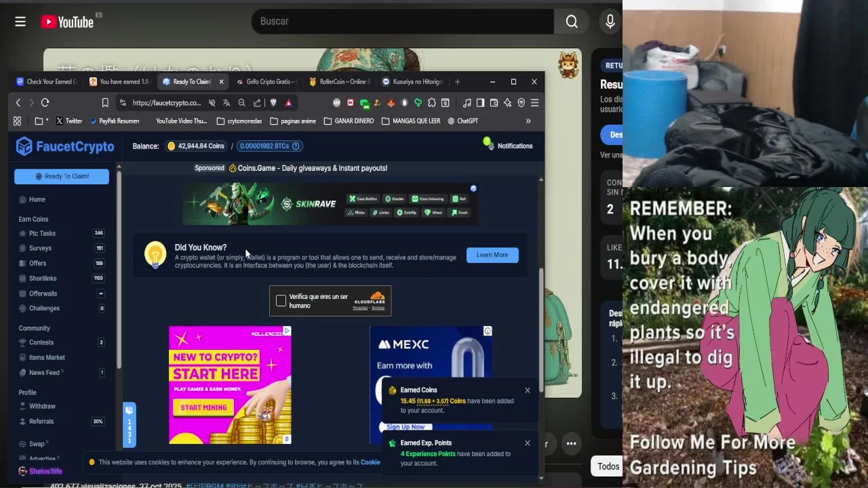The width and height of the screenshot is (868, 488).
Task: Open the translate page icon in address bar
Action: [226, 103]
